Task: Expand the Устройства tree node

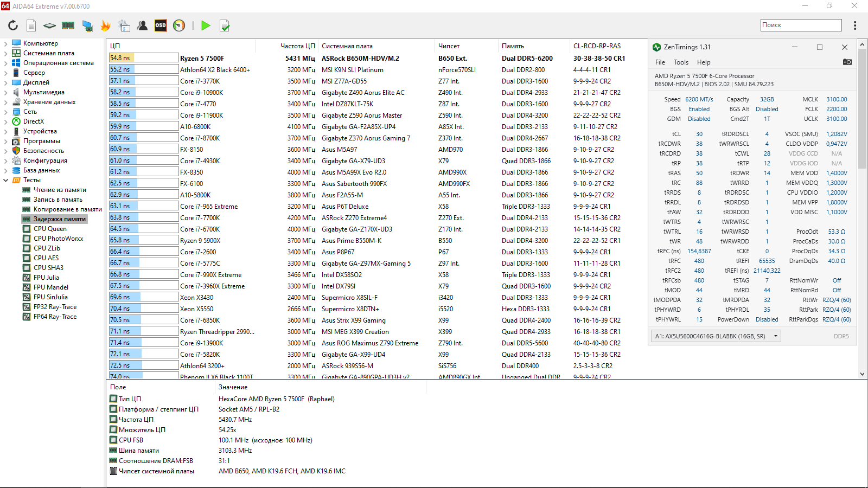Action: pos(6,131)
